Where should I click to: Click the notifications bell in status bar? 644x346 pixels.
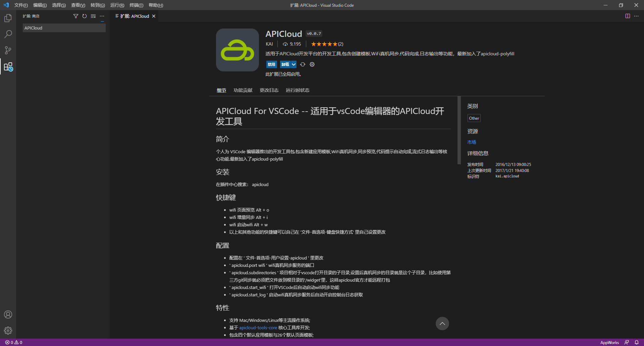tap(637, 342)
